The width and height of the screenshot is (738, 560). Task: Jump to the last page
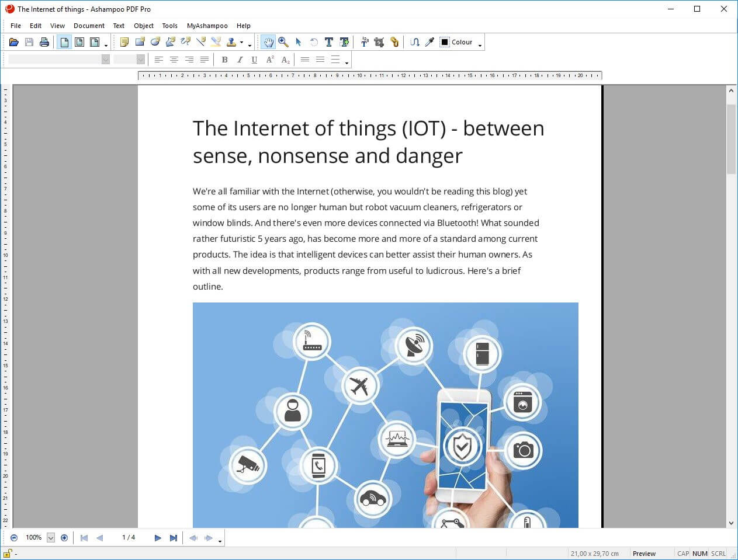tap(174, 537)
